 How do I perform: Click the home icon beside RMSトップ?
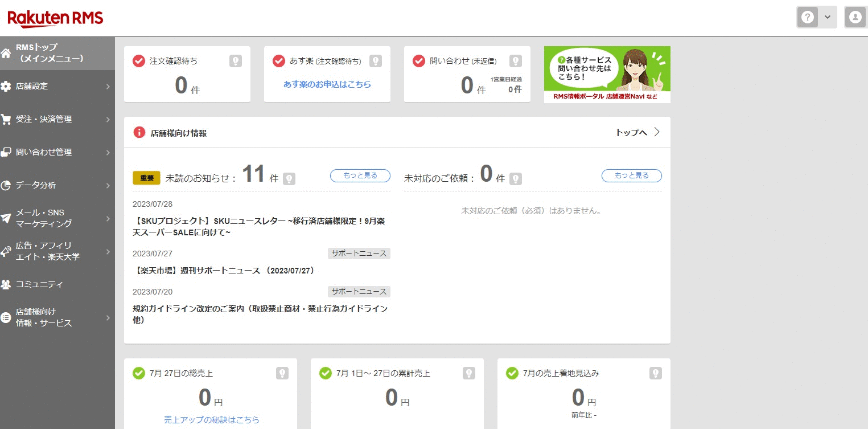[6, 53]
